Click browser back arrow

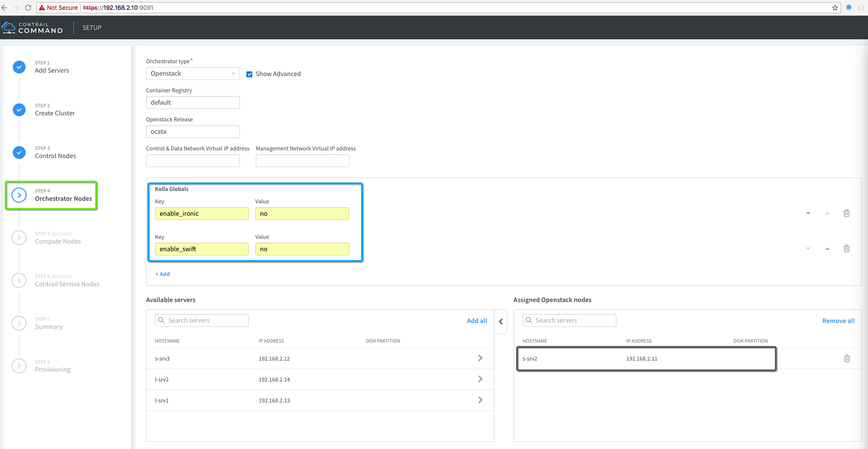point(5,8)
